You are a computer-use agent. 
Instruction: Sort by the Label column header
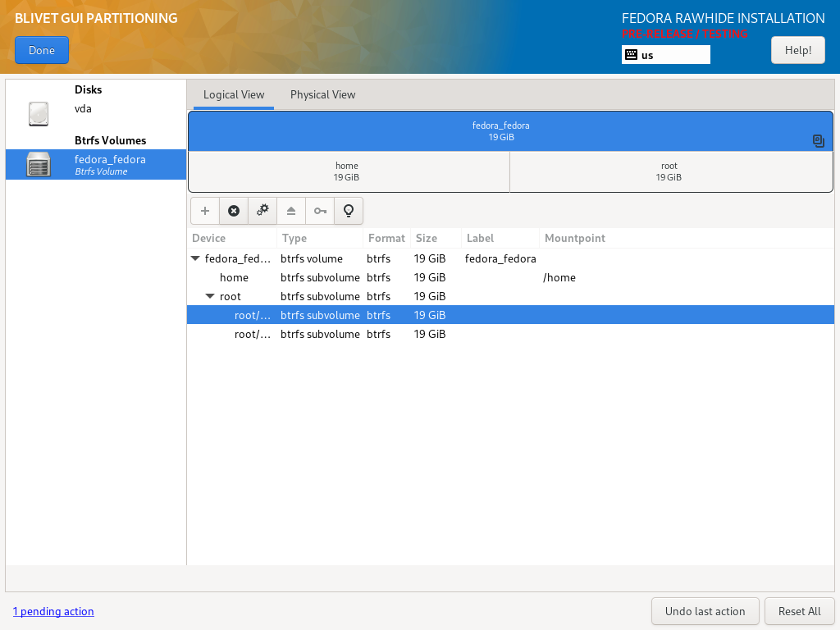pyautogui.click(x=500, y=239)
